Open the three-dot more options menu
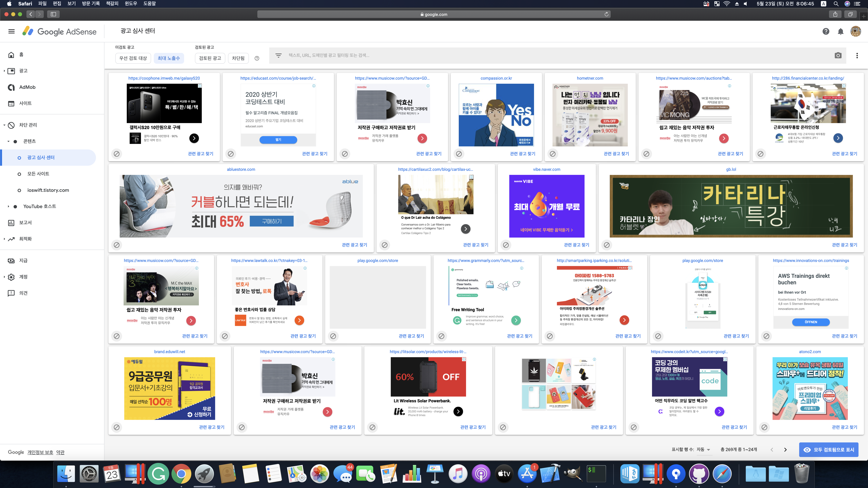The width and height of the screenshot is (868, 488). pyautogui.click(x=857, y=56)
